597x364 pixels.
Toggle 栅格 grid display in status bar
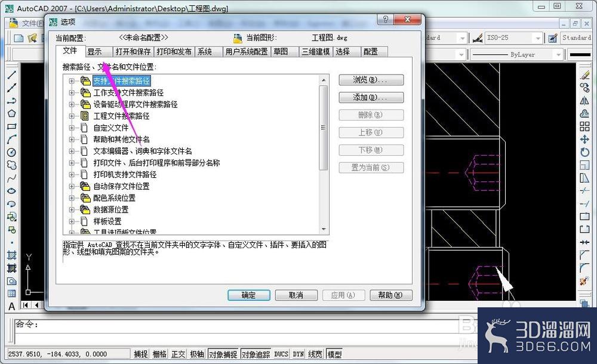159,354
